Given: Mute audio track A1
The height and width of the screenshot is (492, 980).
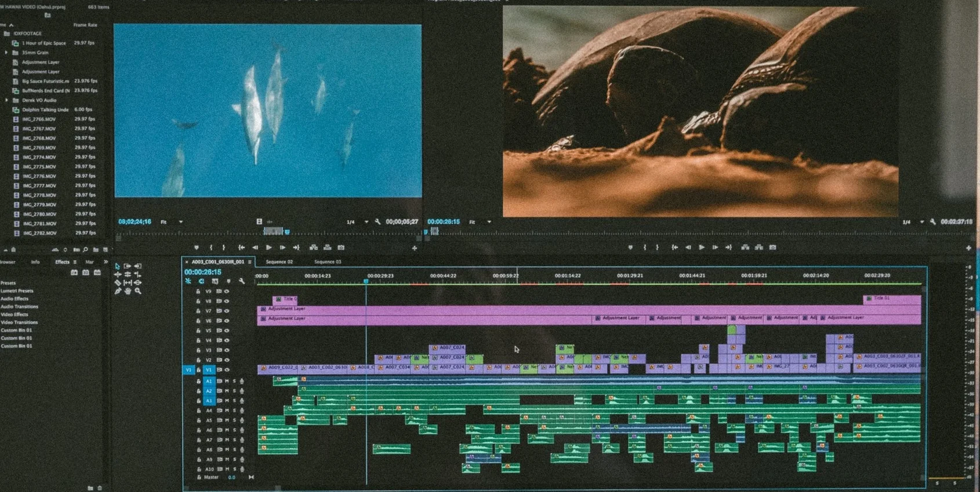Looking at the screenshot, I should click(227, 381).
